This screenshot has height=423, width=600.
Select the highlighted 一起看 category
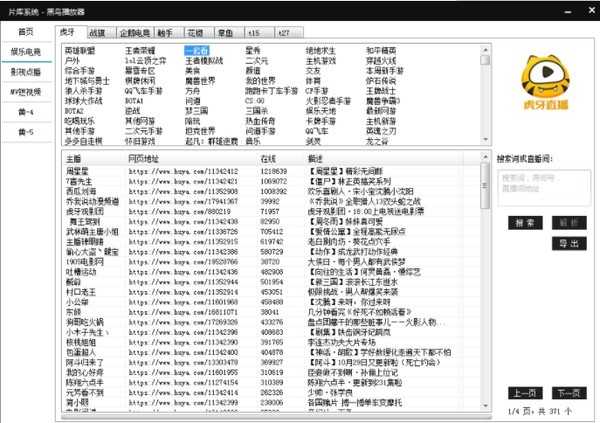(197, 51)
